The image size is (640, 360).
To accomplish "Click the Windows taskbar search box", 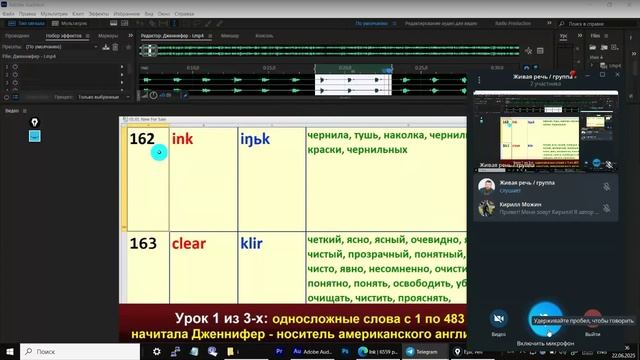I will (x=80, y=351).
